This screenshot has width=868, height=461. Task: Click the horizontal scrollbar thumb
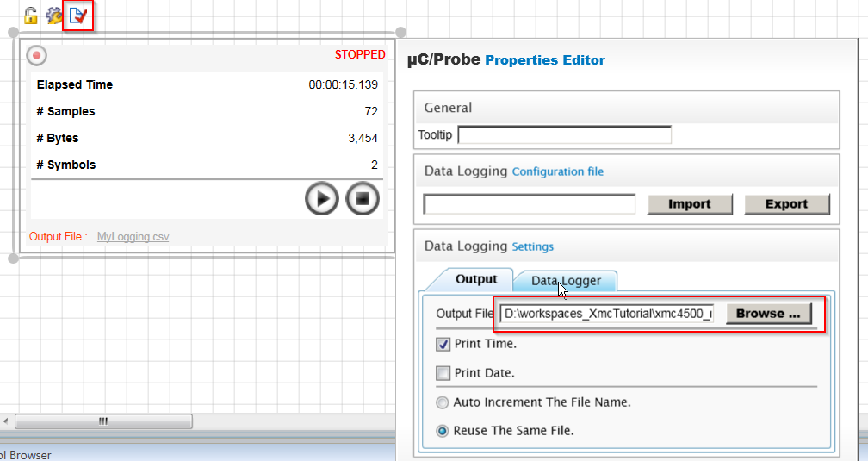point(103,421)
